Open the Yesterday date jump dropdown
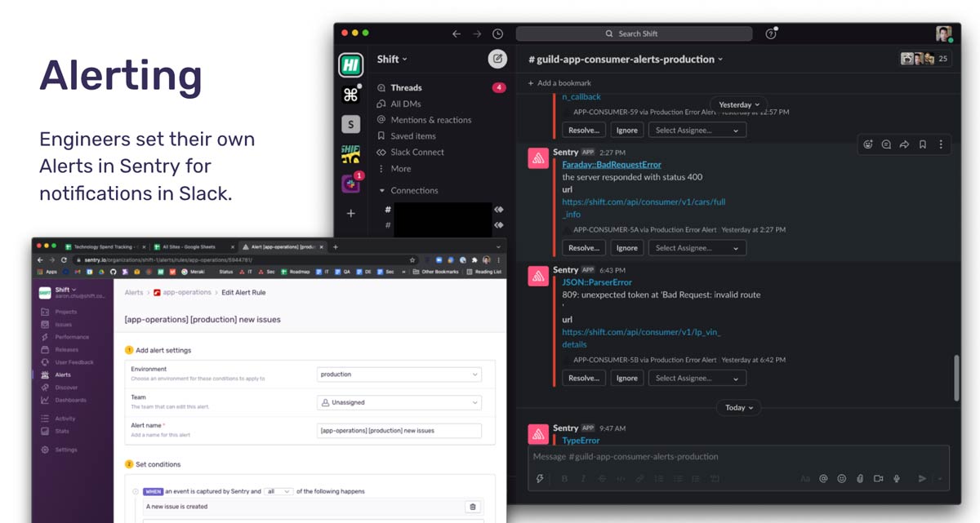980x523 pixels. (x=739, y=104)
